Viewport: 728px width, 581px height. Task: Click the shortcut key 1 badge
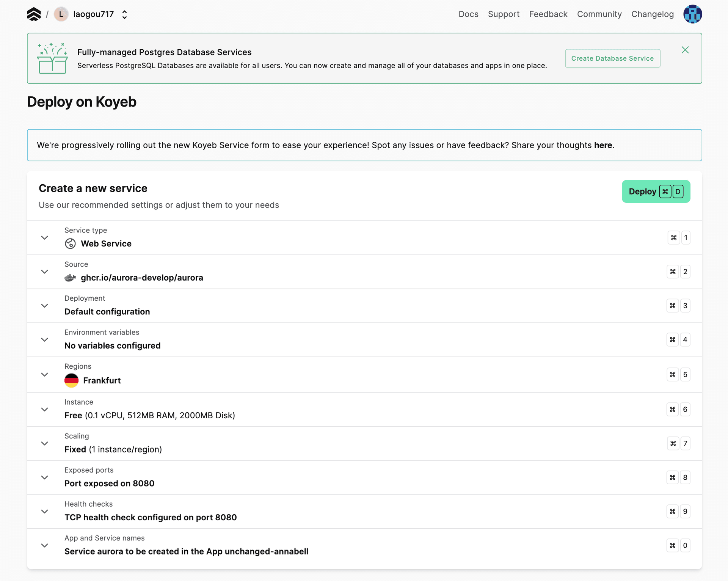[686, 238]
